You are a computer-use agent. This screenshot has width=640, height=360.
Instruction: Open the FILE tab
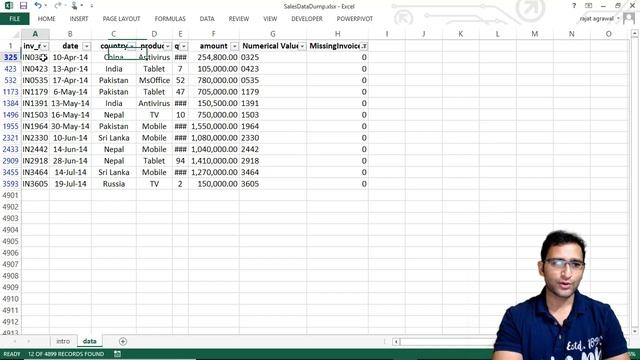pyautogui.click(x=15, y=19)
